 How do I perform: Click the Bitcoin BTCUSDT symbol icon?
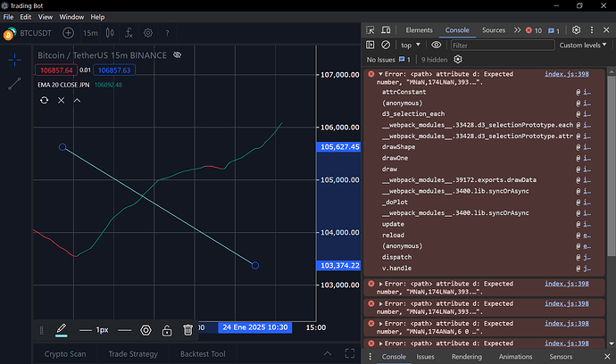point(10,34)
